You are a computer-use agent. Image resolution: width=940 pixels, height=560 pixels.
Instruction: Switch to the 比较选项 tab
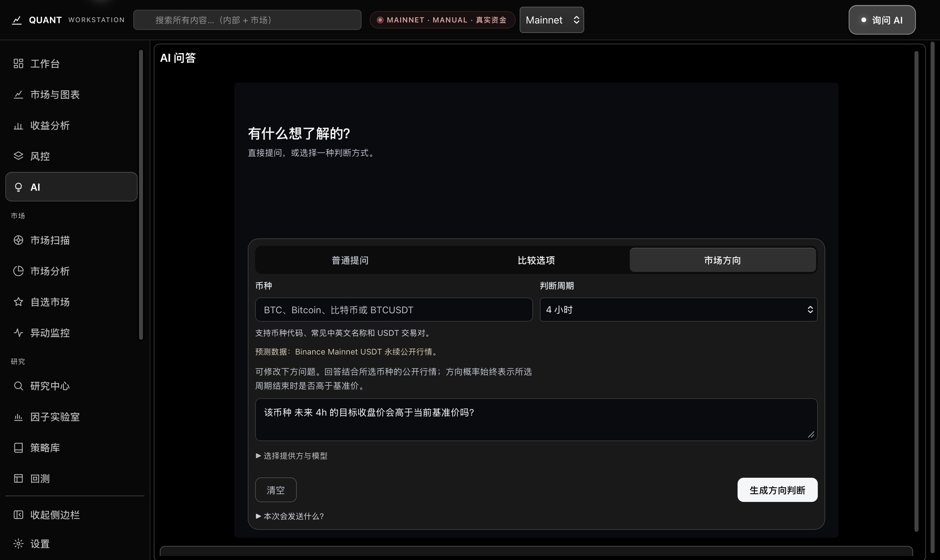click(536, 260)
